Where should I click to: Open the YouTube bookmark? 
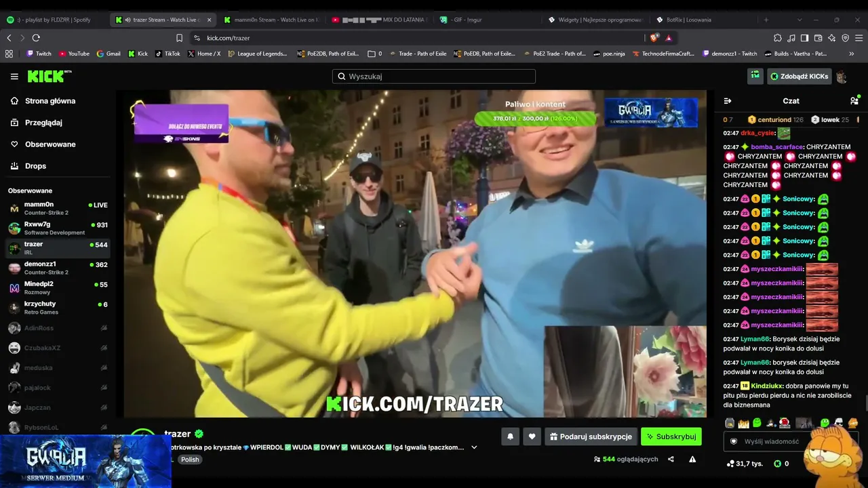pos(74,54)
